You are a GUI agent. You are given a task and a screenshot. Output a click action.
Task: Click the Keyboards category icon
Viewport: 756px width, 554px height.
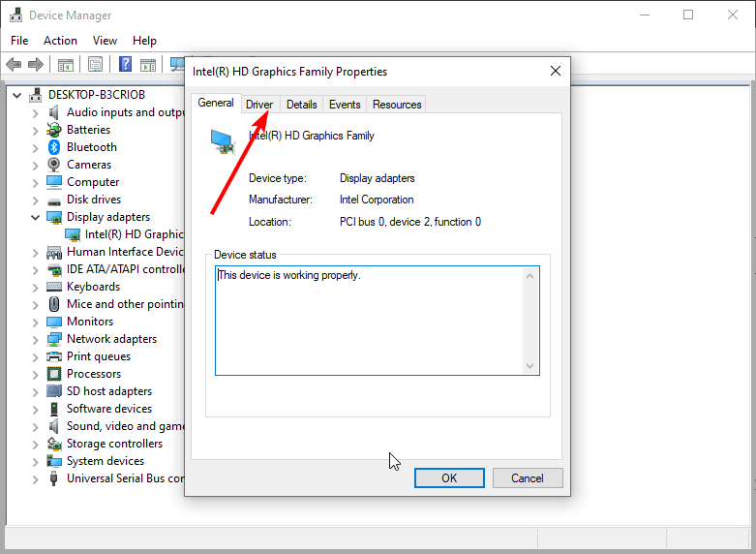click(54, 287)
